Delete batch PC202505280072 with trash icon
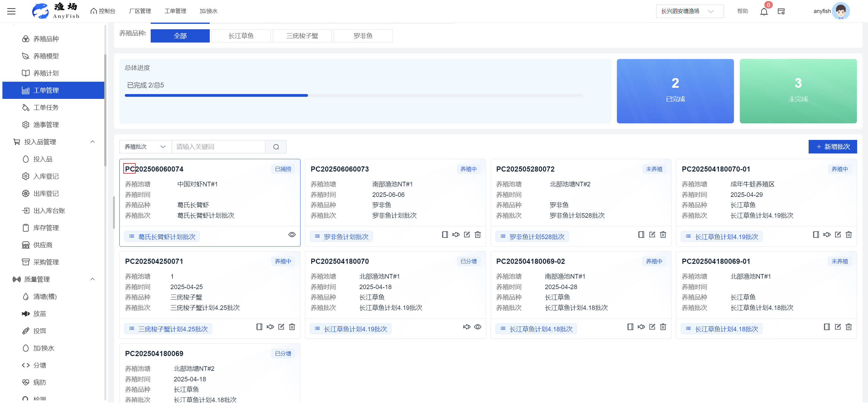The width and height of the screenshot is (868, 407). [663, 235]
